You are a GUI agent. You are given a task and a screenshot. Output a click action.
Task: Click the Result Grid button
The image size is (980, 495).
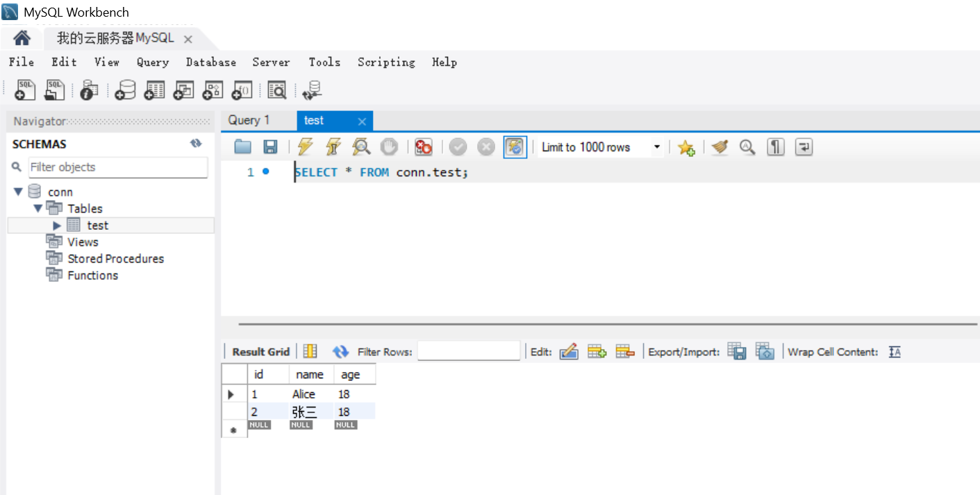(260, 352)
